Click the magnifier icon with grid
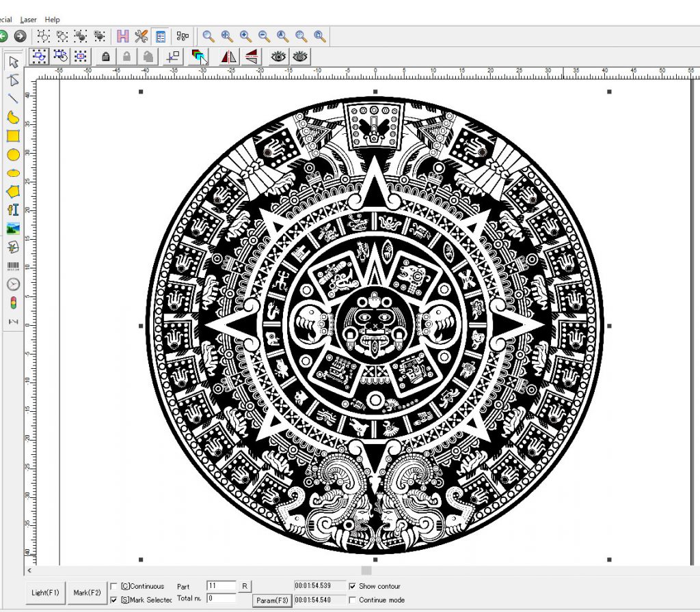Screen dimensions: 700x612 click(x=301, y=36)
